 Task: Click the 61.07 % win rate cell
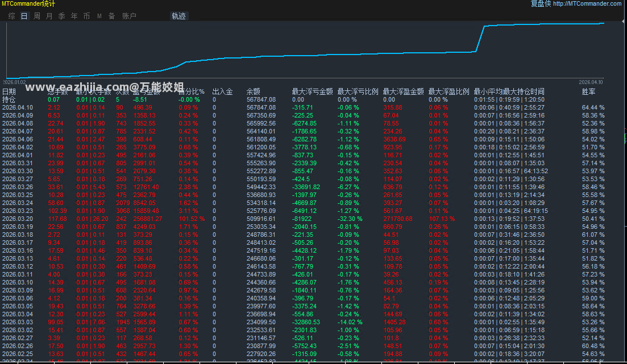click(593, 235)
